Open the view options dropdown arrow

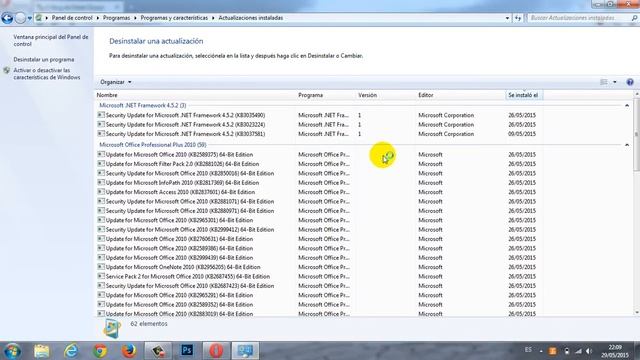615,82
